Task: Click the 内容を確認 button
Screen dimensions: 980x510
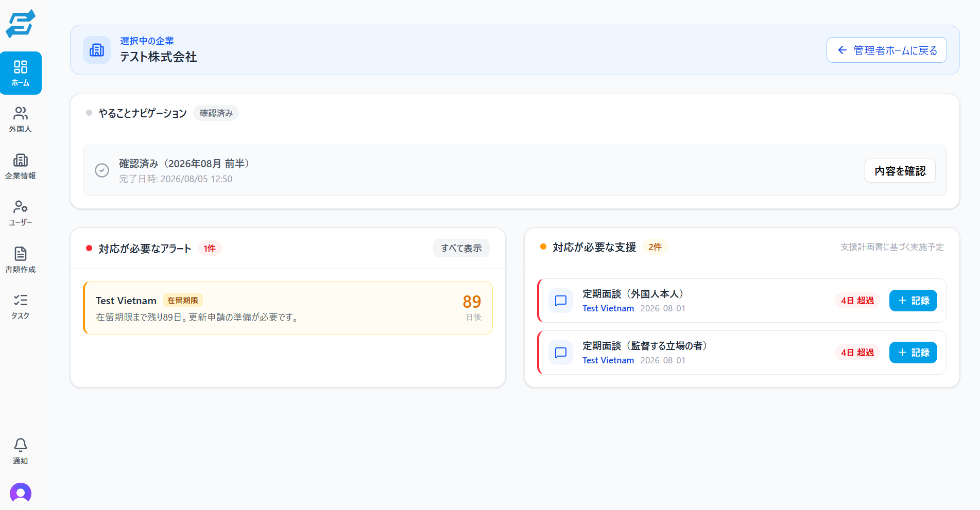Action: click(x=900, y=170)
